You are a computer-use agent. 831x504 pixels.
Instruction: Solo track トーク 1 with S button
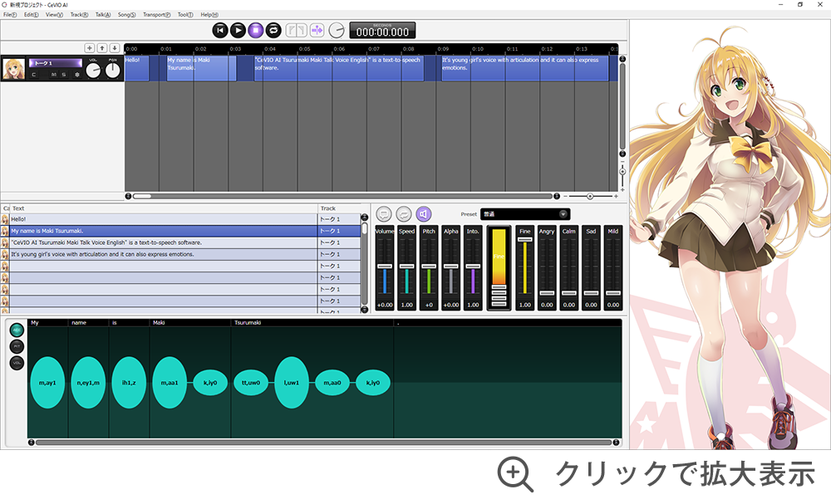(x=64, y=75)
